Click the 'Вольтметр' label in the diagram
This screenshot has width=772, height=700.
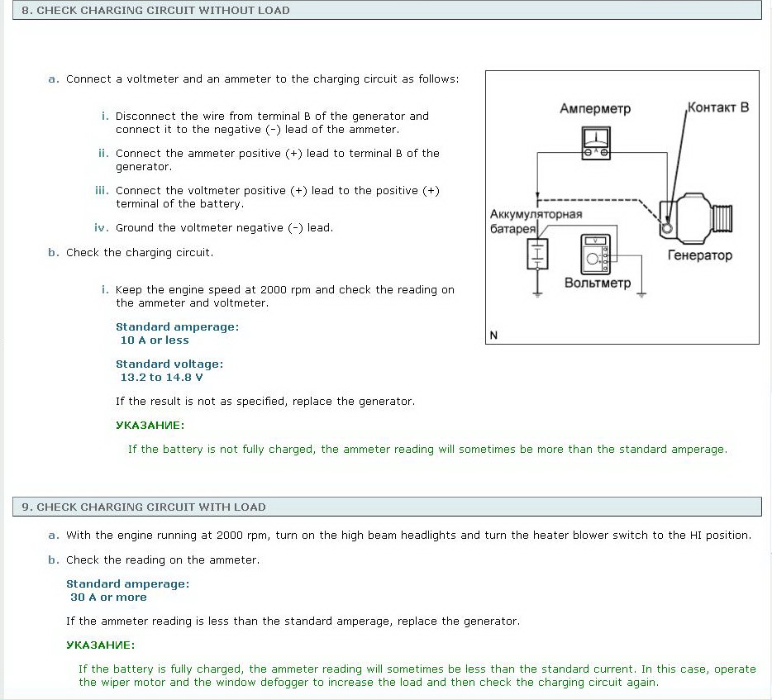click(x=597, y=283)
